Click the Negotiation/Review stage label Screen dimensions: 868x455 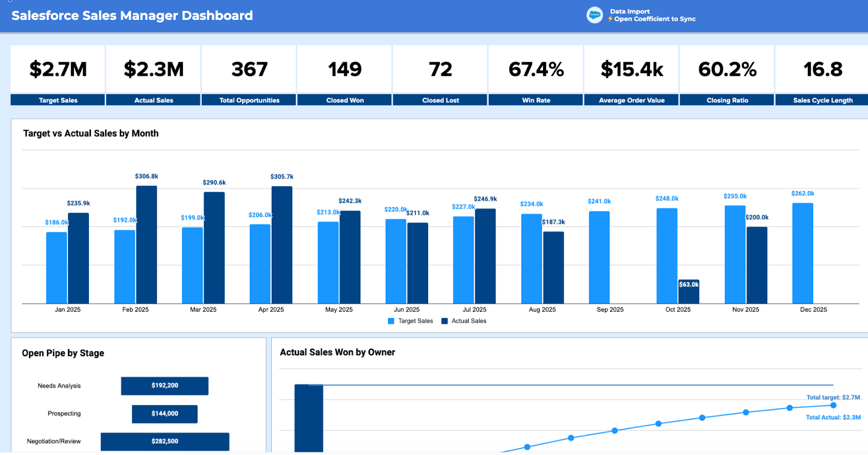coord(54,441)
